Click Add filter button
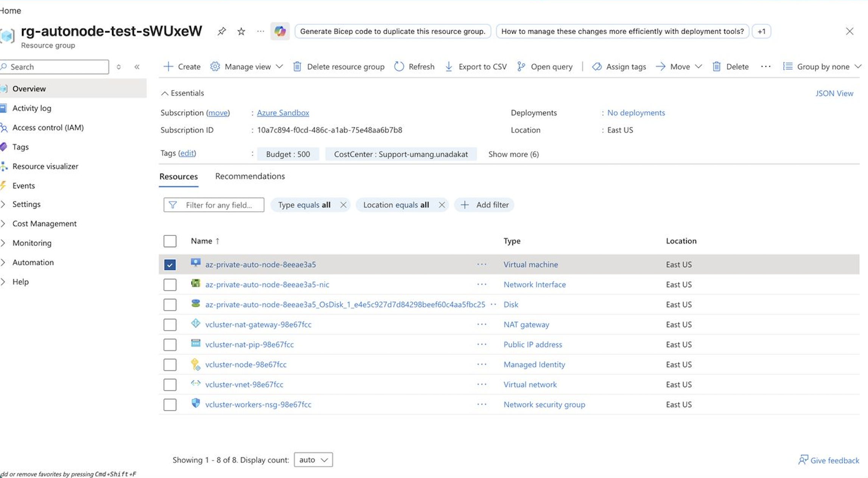Screen dimensions: 868x478 point(484,205)
